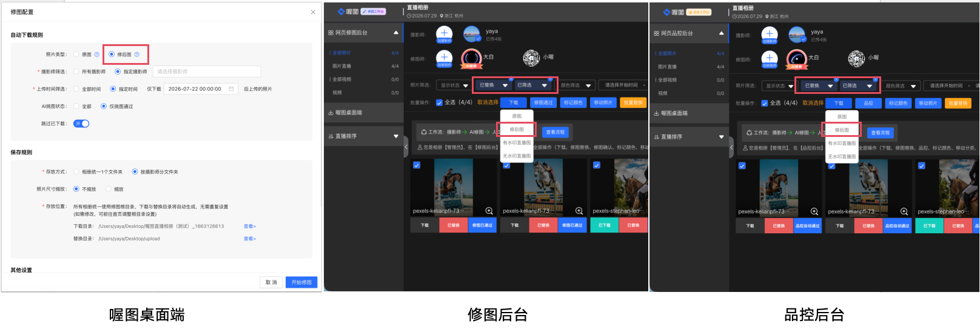Zoom first pexels-kelianpfi photo in 品控后台
Screen dimensions: 980x335
tap(814, 211)
